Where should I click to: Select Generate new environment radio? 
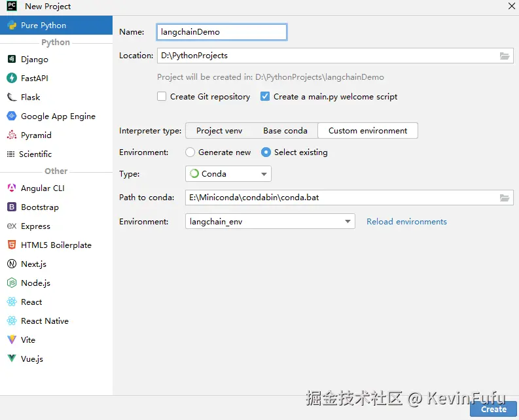(x=190, y=152)
